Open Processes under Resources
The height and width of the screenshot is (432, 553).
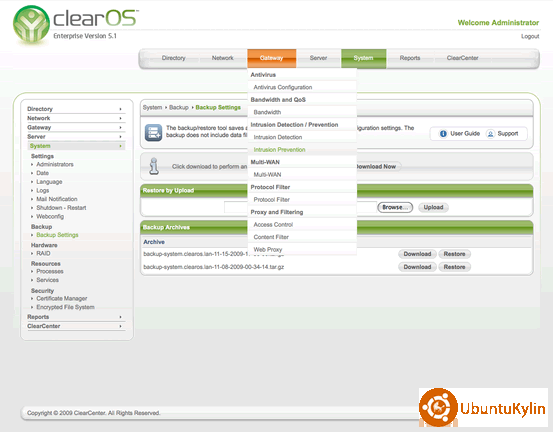click(50, 271)
